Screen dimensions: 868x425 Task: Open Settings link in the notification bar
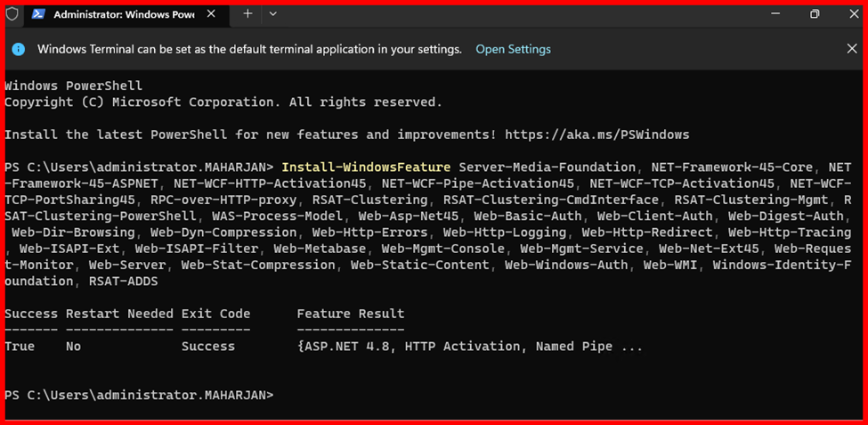pyautogui.click(x=513, y=49)
